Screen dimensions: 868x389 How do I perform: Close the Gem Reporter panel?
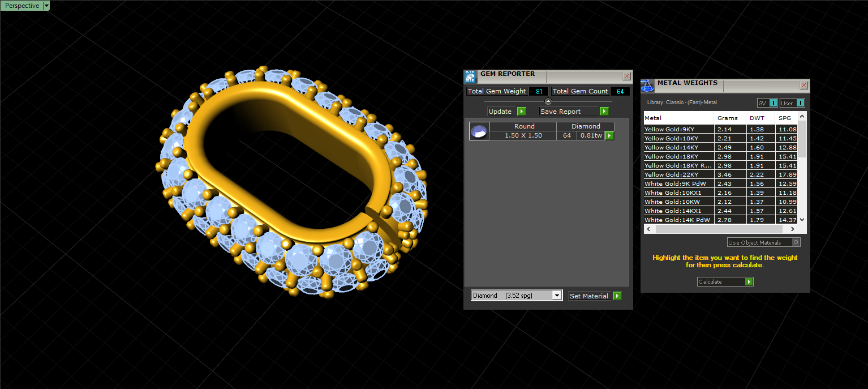point(626,76)
